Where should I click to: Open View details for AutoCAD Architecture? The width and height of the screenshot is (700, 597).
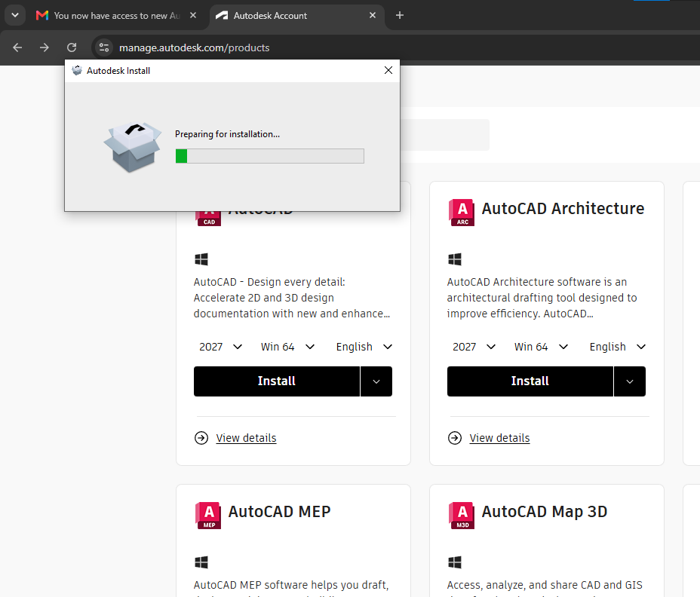pos(499,438)
